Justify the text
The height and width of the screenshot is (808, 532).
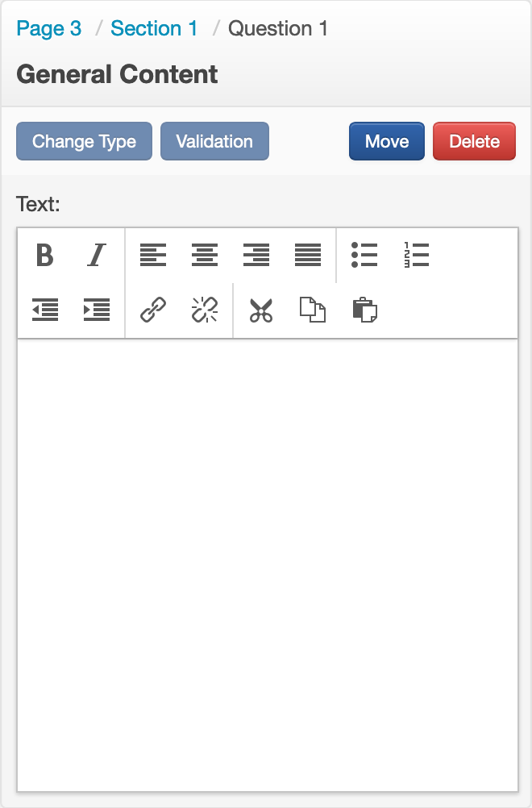tap(308, 256)
